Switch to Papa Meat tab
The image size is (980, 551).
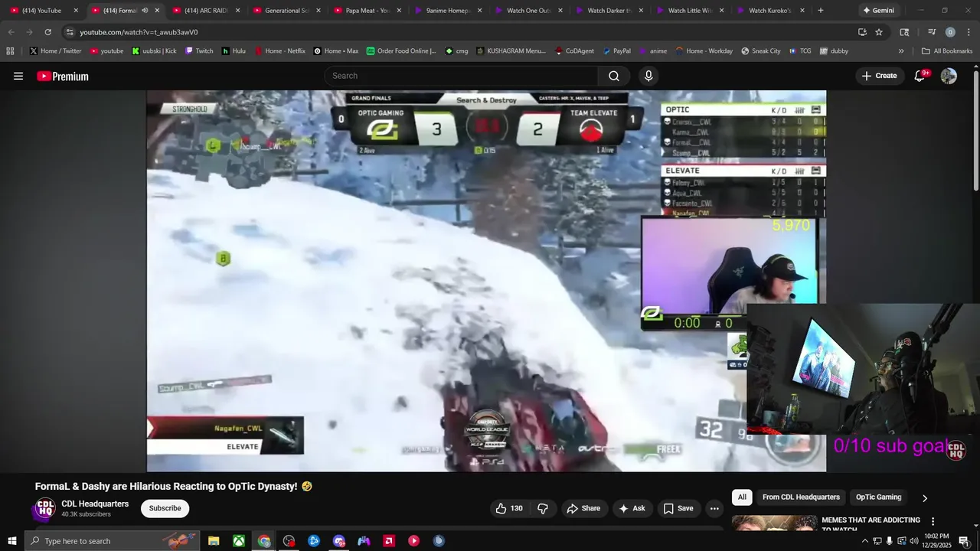(x=366, y=11)
